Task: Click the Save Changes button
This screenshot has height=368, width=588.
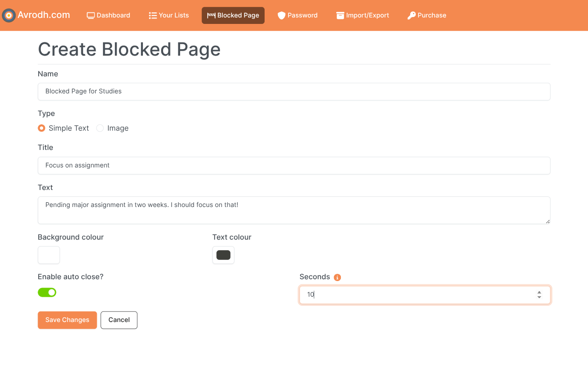Action: coord(67,320)
